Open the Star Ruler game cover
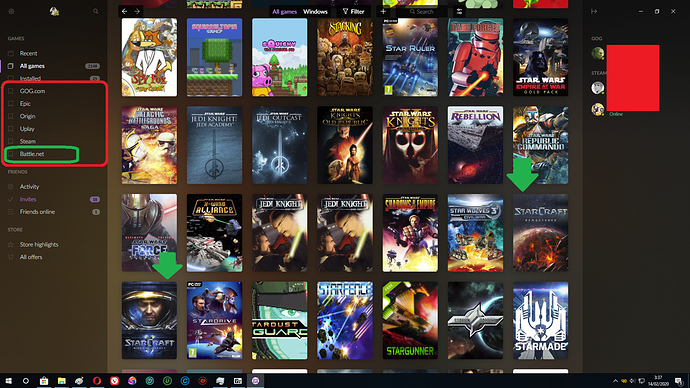Image resolution: width=690 pixels, height=388 pixels. [410, 57]
